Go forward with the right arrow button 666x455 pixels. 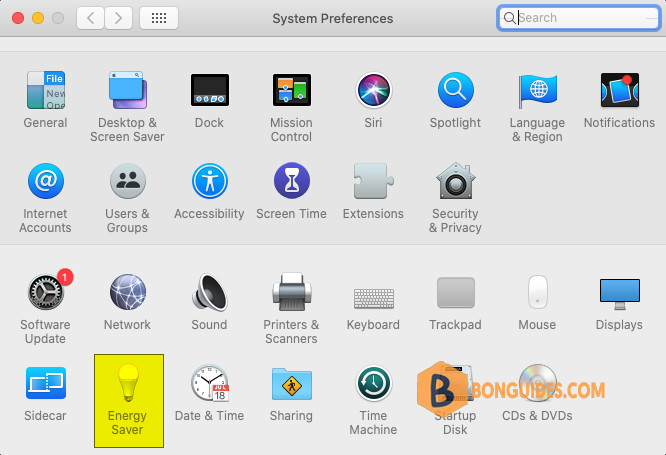[x=119, y=18]
